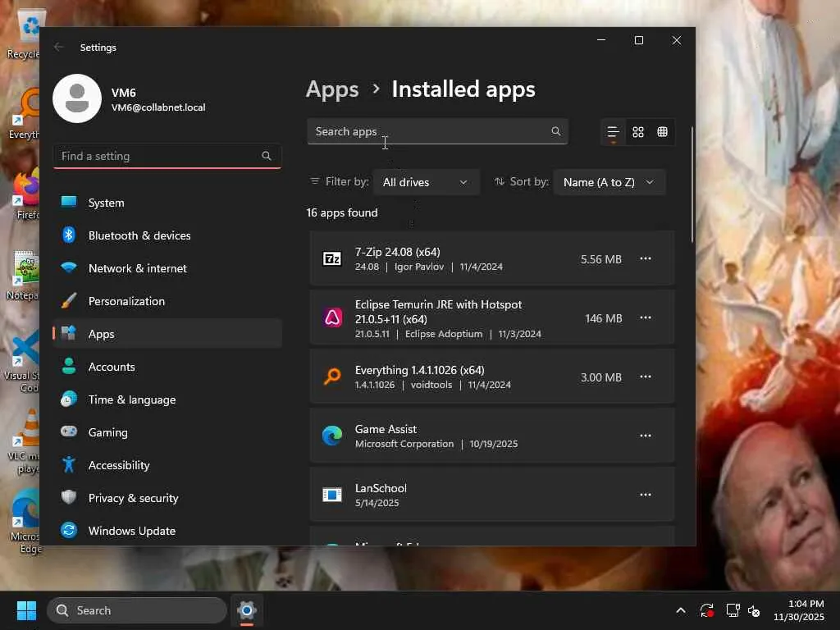Click the 7-Zip app icon
Screen dimensions: 840x630
coord(332,258)
